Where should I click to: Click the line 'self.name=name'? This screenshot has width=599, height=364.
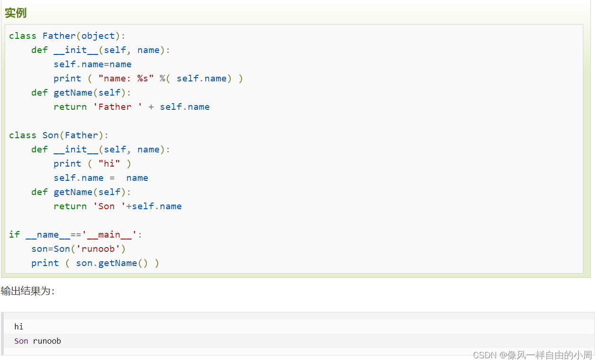pos(92,64)
